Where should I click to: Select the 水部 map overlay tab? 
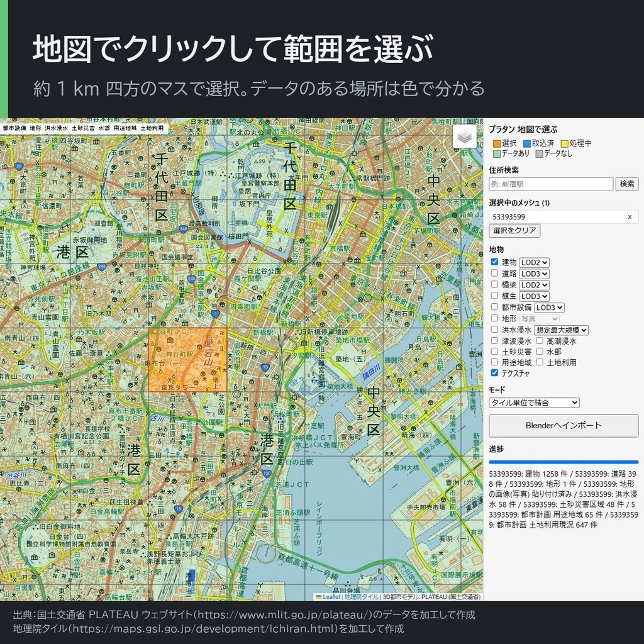(x=104, y=128)
